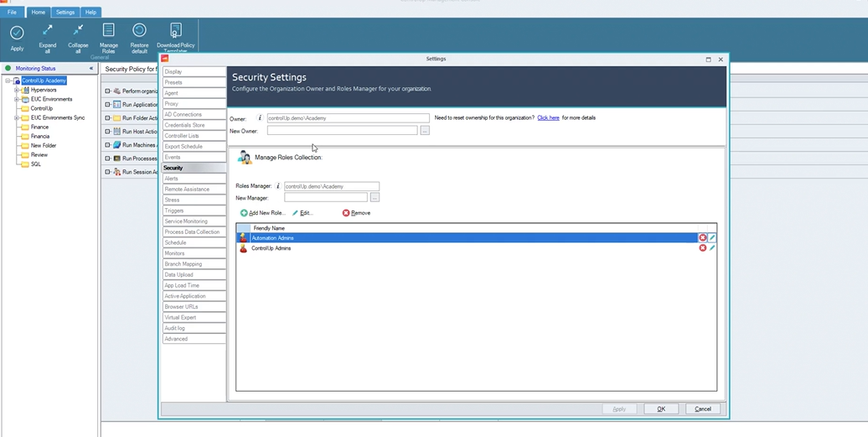868x437 pixels.
Task: Collapse the ControlUp Academy tree root
Action: tap(8, 81)
